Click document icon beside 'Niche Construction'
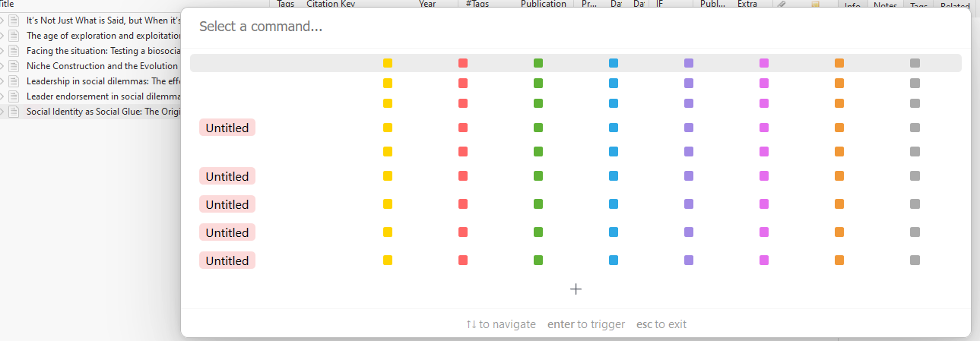 (14, 66)
